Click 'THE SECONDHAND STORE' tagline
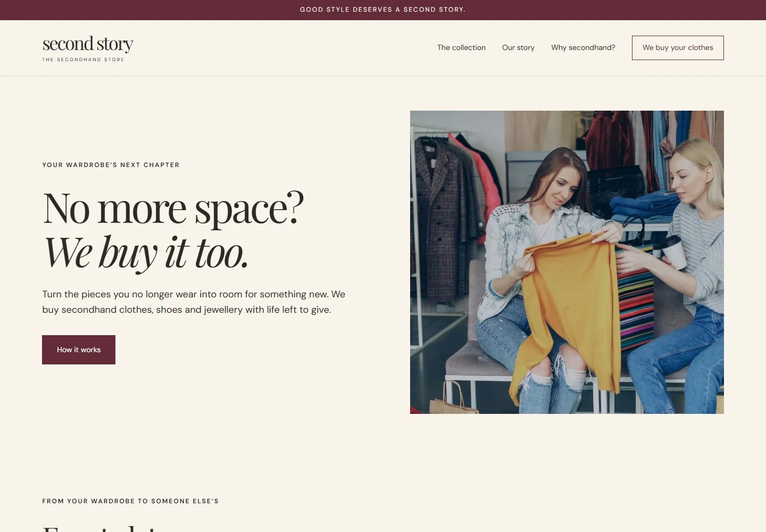This screenshot has width=766, height=532. [83, 60]
